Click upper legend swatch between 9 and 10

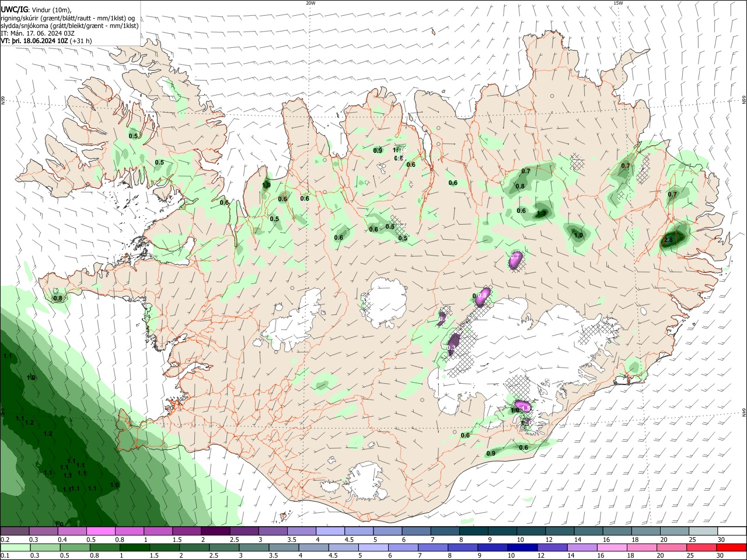coord(502,531)
